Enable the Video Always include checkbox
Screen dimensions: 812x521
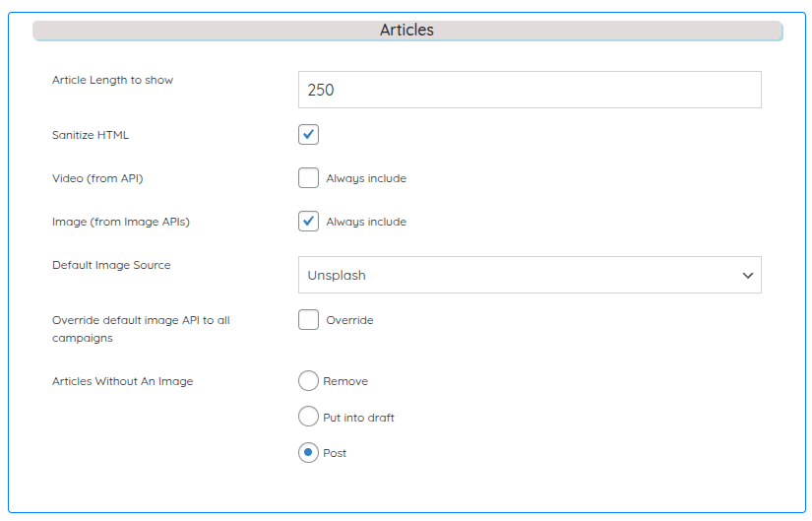pyautogui.click(x=308, y=178)
